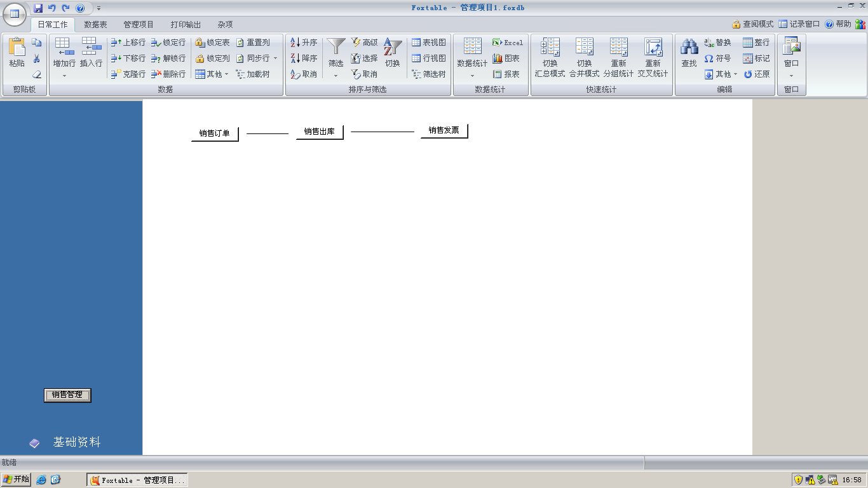Lock the row with 锁定行
This screenshot has height=488, width=868.
click(x=168, y=43)
